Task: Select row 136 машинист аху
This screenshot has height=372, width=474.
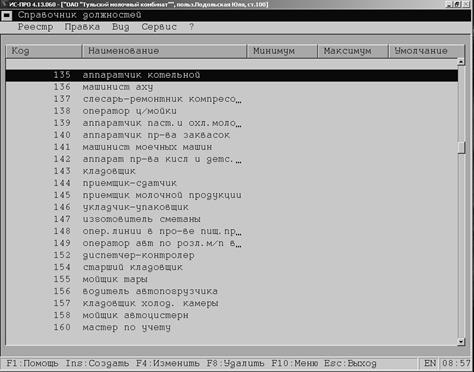Action: pos(232,87)
